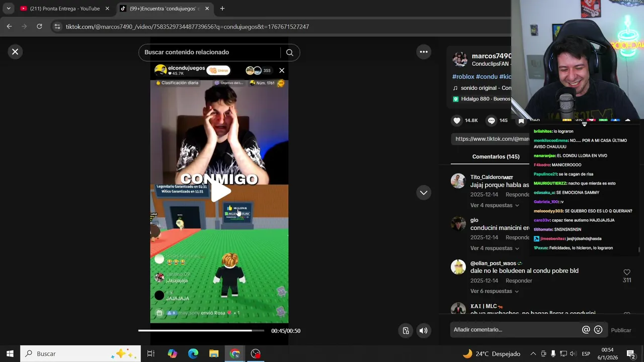Screen dimensions: 644x362
Task: Switch to Google Chrome on the taskbar
Action: point(235,353)
